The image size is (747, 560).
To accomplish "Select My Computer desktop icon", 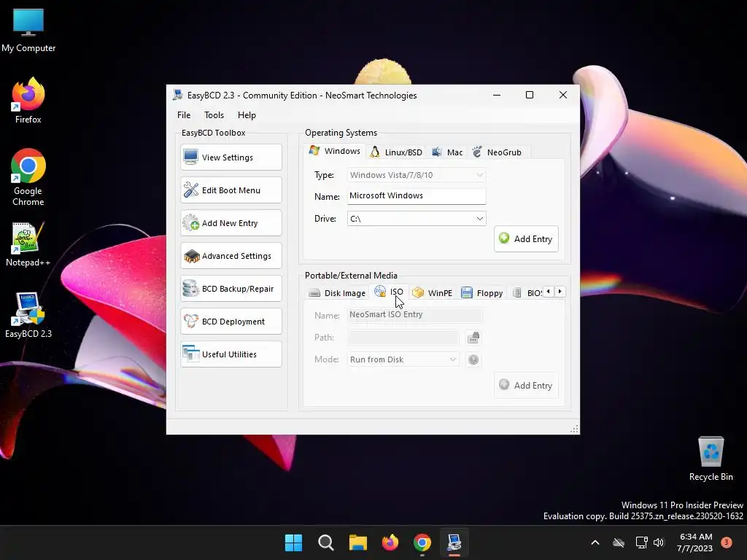I will pos(28,31).
